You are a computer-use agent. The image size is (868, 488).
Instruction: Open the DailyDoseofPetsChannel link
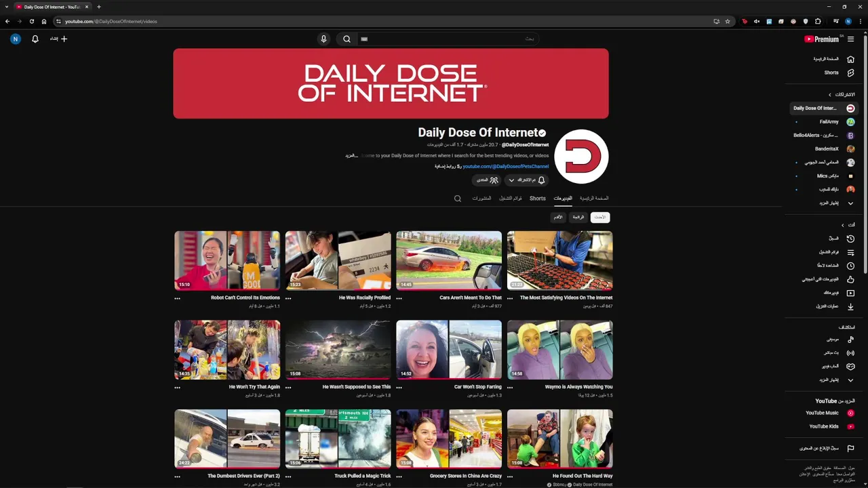click(505, 167)
